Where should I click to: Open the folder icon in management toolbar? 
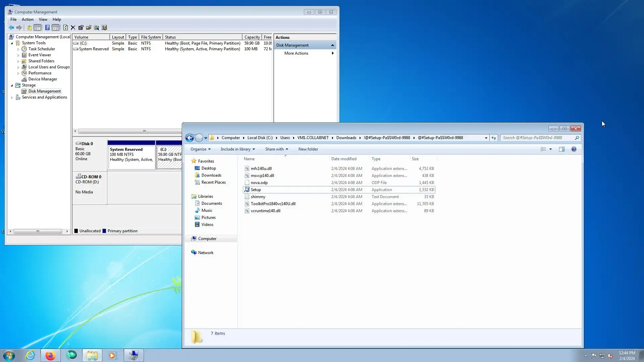[89, 28]
